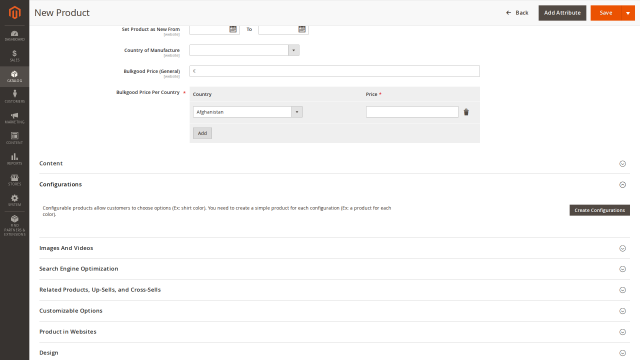Screen dimensions: 640x360
Task: Click the Back arrow link
Action: [x=517, y=13]
